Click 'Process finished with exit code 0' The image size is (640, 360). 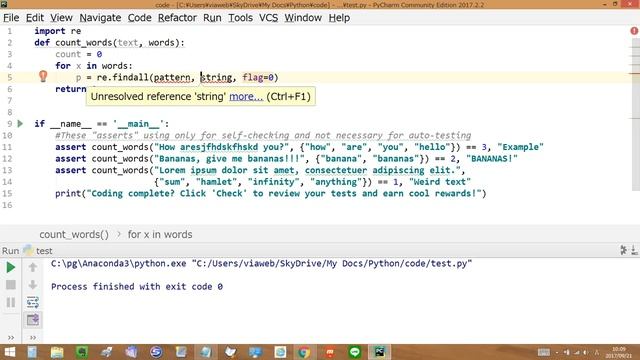tap(137, 287)
